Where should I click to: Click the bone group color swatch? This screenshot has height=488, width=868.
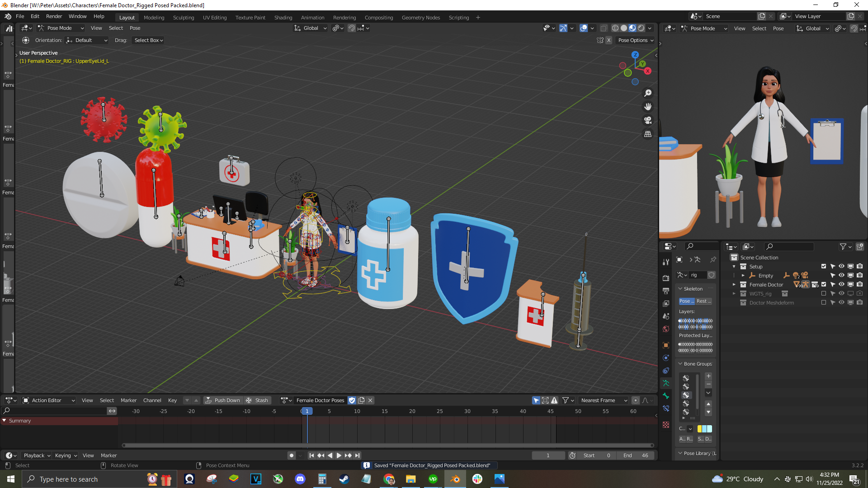click(704, 429)
